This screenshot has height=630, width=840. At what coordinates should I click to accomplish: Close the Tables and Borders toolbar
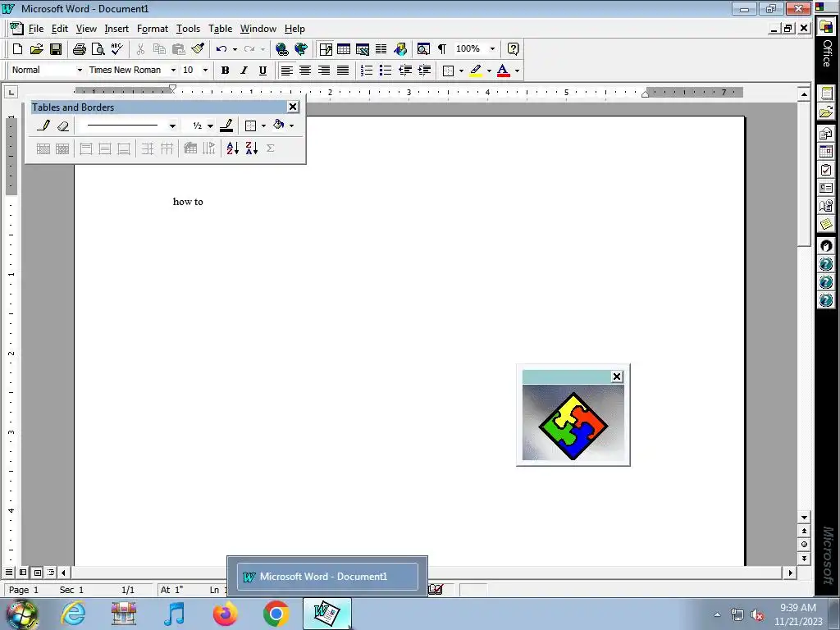(x=293, y=107)
